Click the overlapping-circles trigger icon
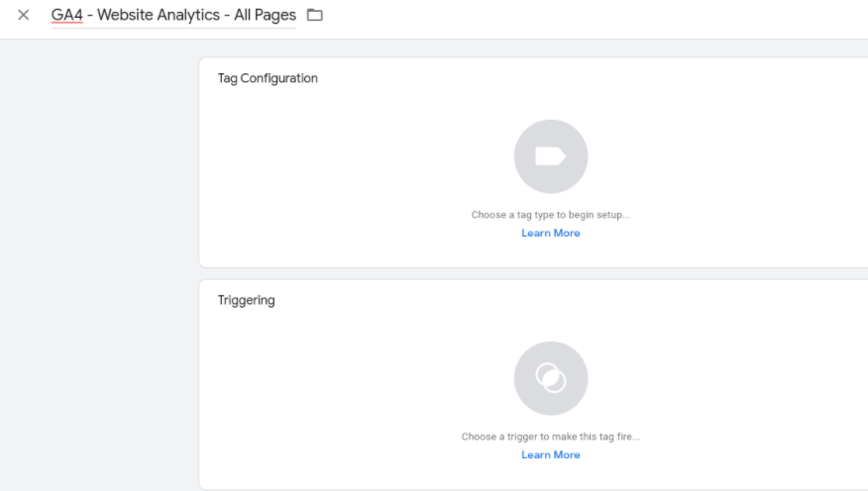 551,378
